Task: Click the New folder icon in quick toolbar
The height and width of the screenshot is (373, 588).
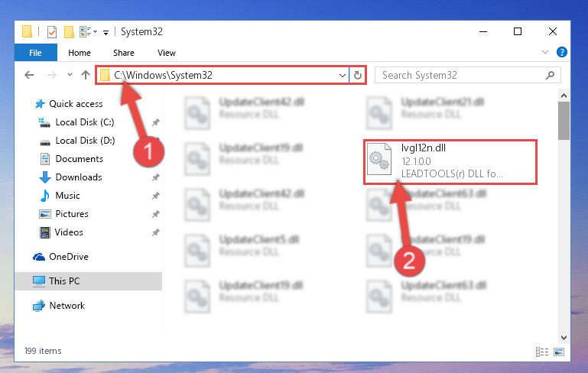Action: 69,32
